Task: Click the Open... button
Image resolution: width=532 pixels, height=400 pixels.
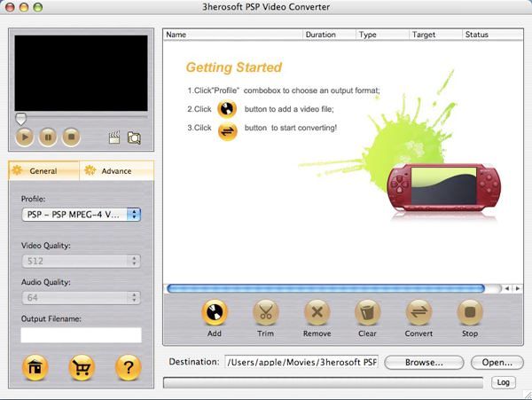Action: (x=497, y=363)
